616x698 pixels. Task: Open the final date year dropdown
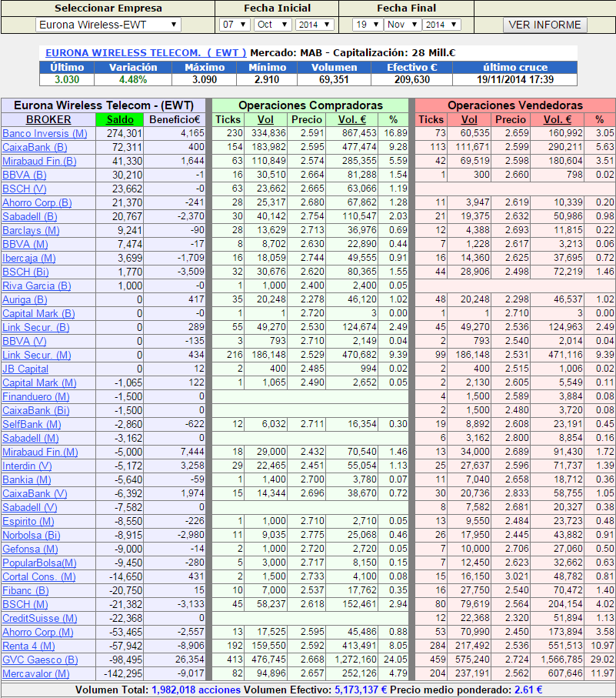click(441, 25)
